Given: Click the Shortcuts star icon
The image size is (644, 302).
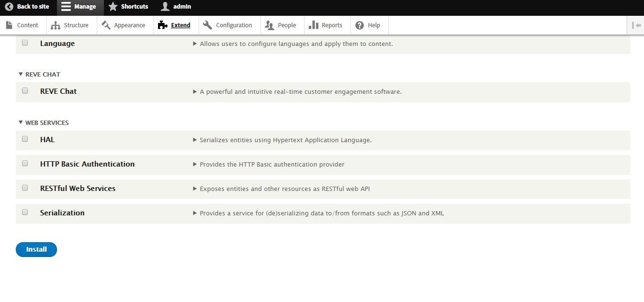Looking at the screenshot, I should point(113,7).
